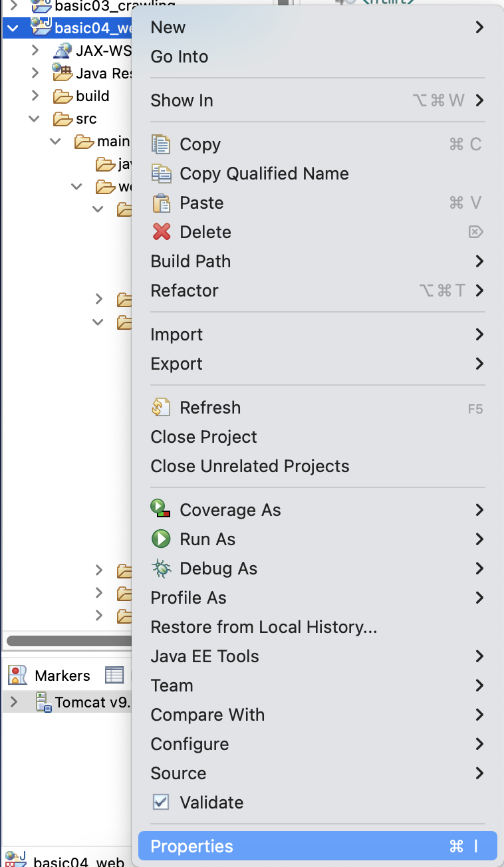The height and width of the screenshot is (867, 504).
Task: Click the Refresh icon
Action: click(x=161, y=408)
